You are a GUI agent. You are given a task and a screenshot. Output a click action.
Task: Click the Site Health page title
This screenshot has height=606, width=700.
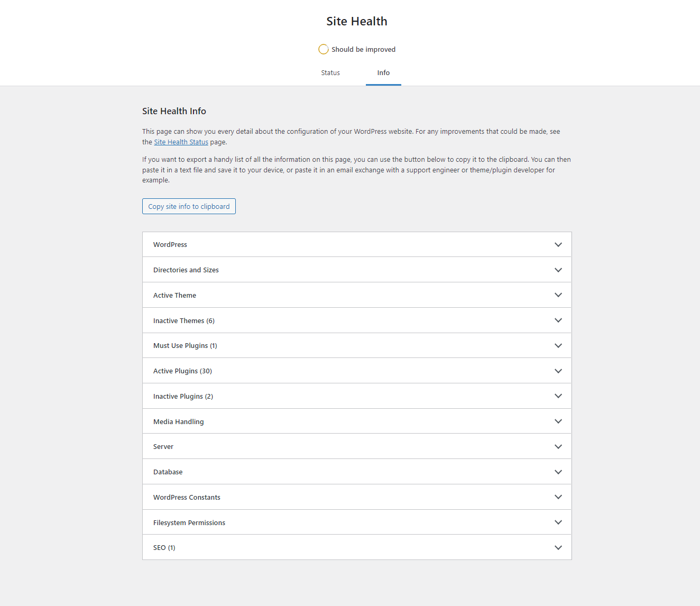(x=357, y=21)
